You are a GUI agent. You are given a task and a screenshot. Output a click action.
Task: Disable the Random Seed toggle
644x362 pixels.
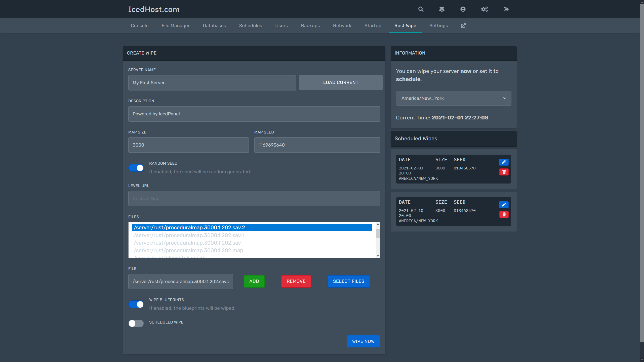click(136, 168)
